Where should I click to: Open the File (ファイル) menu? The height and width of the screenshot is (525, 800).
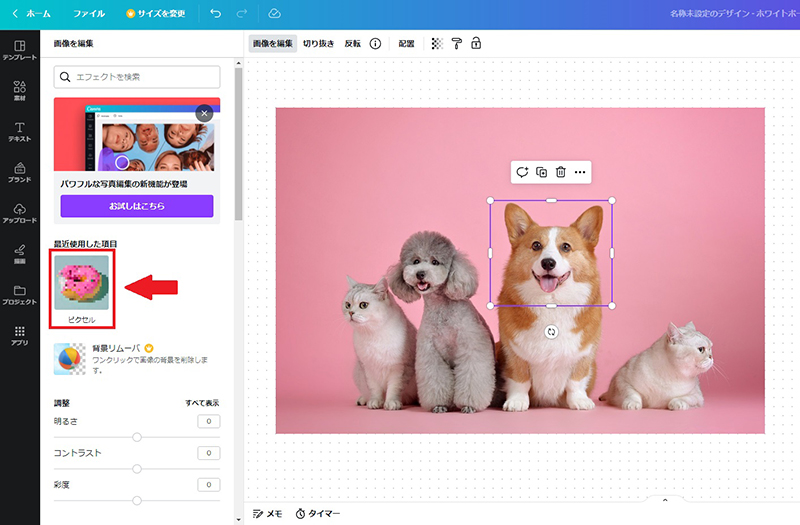(x=89, y=14)
